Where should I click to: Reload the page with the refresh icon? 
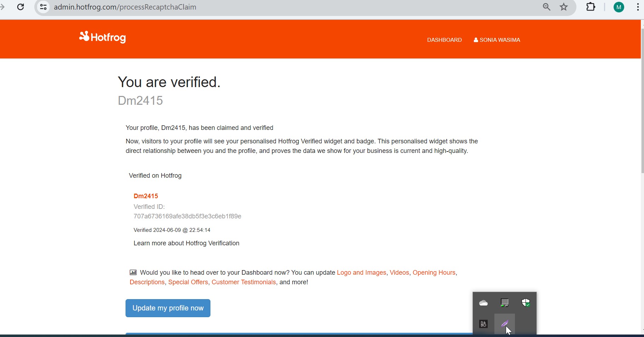pyautogui.click(x=21, y=7)
